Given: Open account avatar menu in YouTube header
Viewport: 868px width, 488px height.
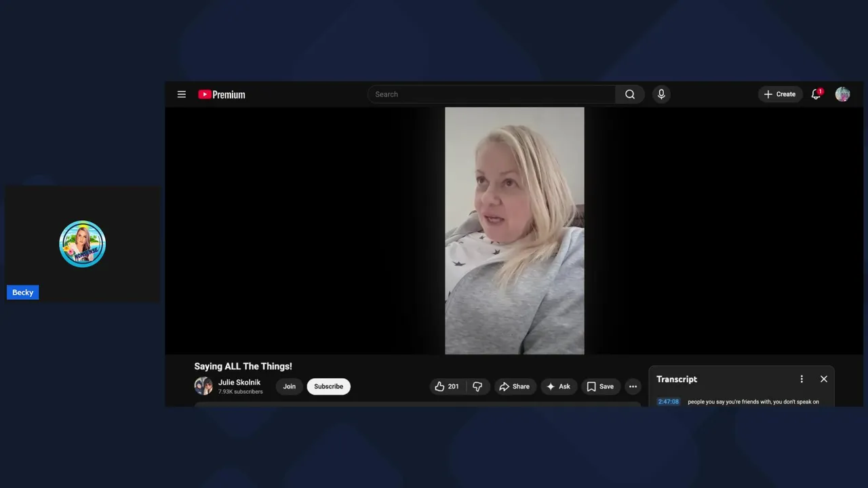Looking at the screenshot, I should coord(842,94).
